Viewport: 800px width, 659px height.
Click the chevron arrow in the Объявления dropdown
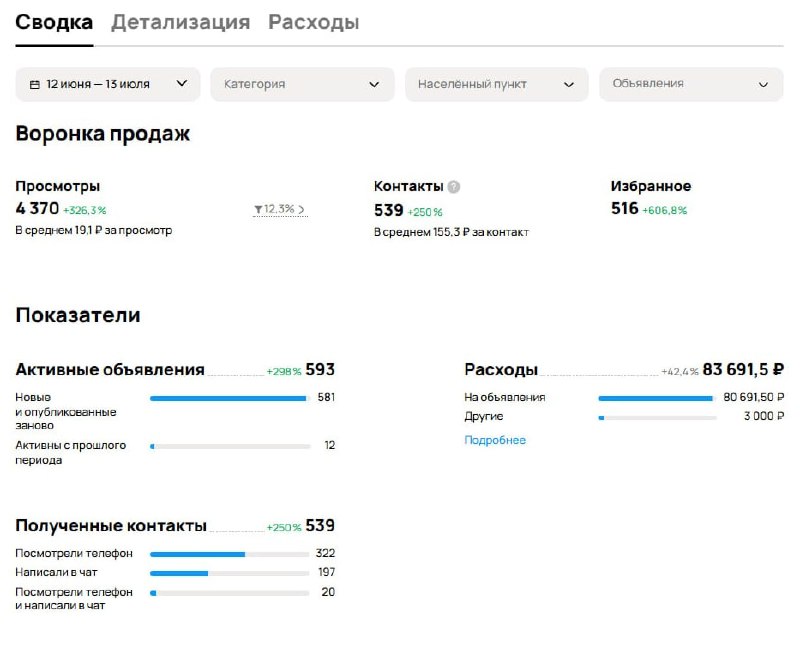(763, 85)
